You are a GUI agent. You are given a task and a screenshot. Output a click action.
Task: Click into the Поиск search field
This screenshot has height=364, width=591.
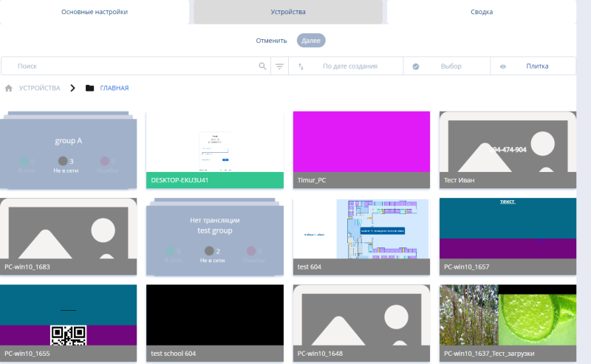tap(133, 66)
